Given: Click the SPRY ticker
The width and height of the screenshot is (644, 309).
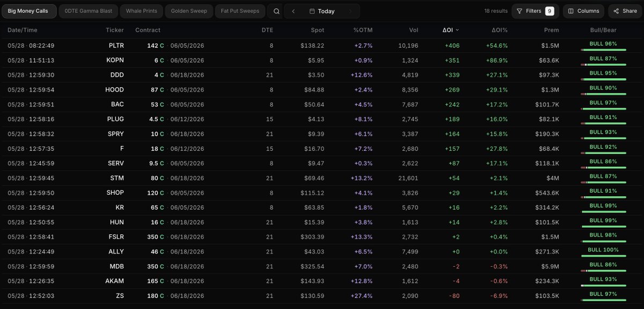Looking at the screenshot, I should (x=115, y=134).
